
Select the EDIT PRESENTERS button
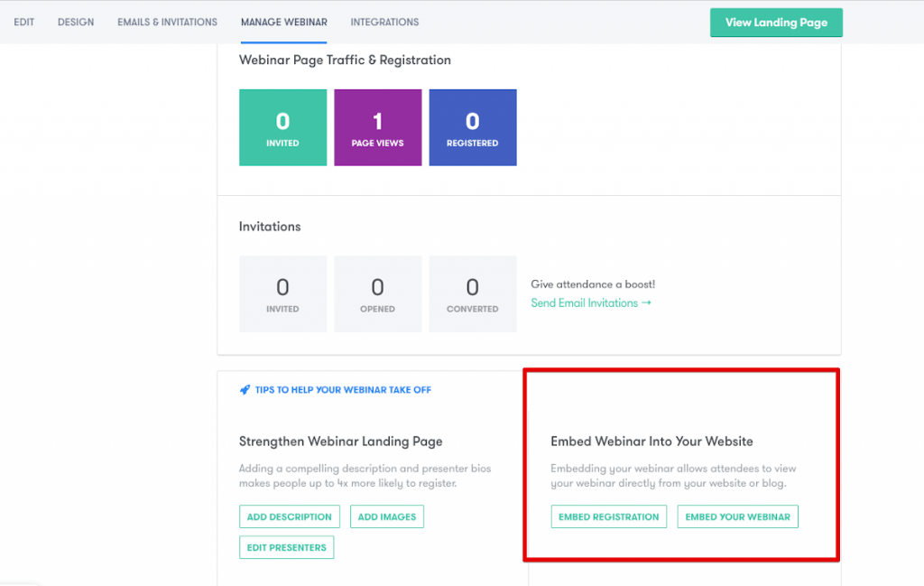[286, 547]
